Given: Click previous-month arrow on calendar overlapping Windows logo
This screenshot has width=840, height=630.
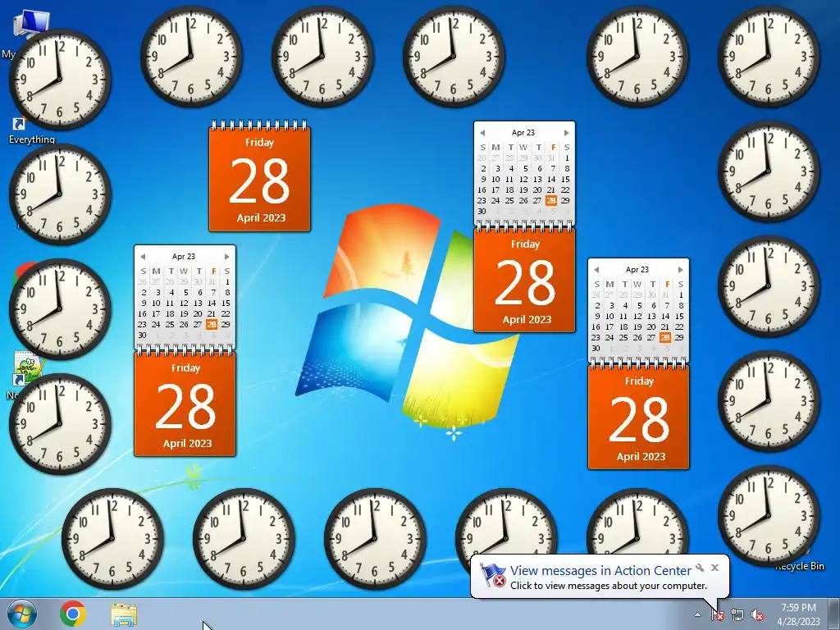Looking at the screenshot, I should coord(482,132).
